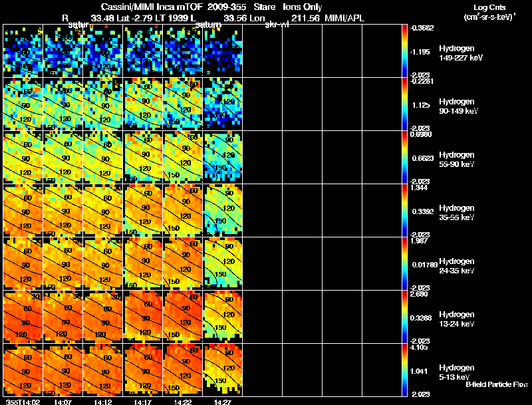Image resolution: width=532 pixels, height=405 pixels.
Task: Click the 'Cassini/MIMI Inca mTOF' title text
Action: 152,7
